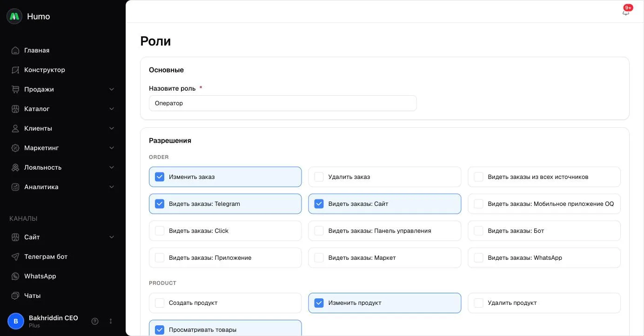Open the help question-mark icon
Image resolution: width=644 pixels, height=336 pixels.
point(95,321)
